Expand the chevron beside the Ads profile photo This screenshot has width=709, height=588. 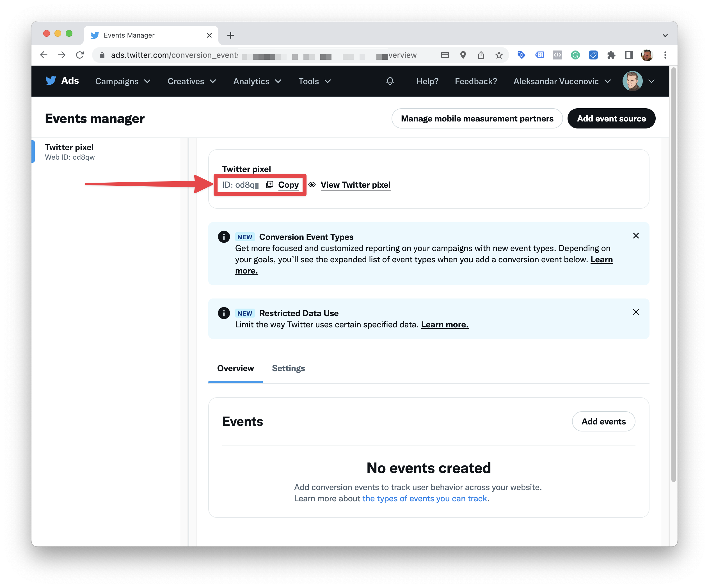click(x=652, y=81)
